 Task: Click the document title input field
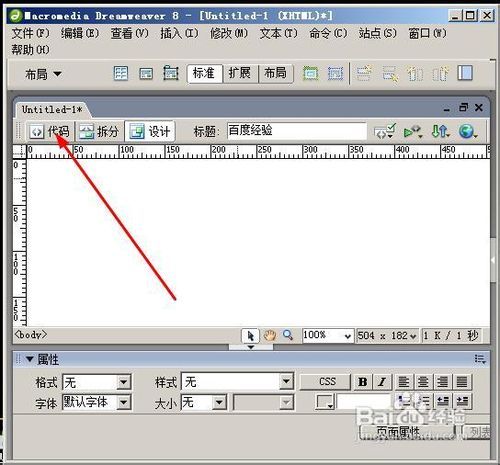tap(297, 131)
